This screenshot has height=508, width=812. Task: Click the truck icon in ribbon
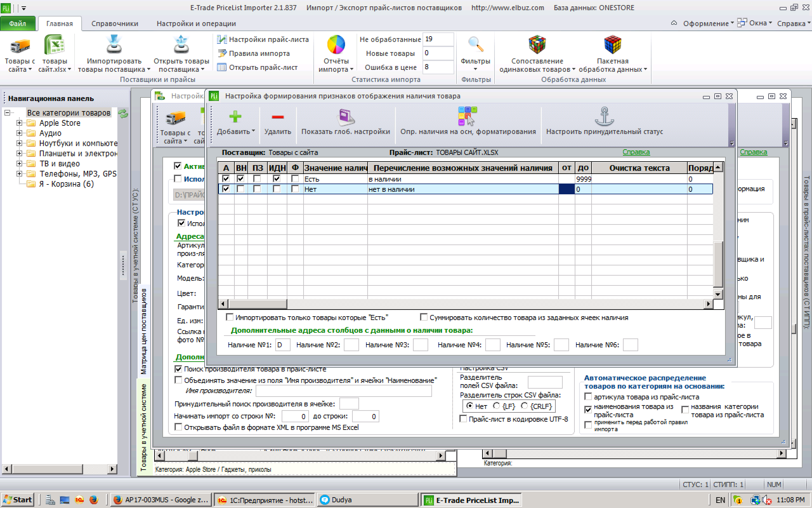pos(20,46)
